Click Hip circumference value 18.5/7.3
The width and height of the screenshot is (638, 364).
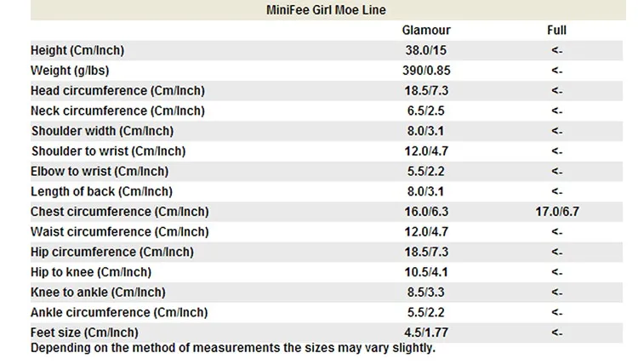426,252
